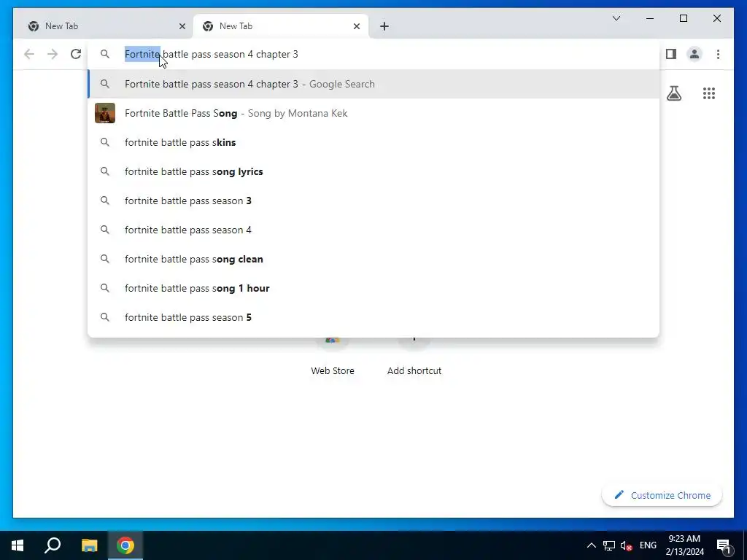Open File Explorer from taskbar
This screenshot has height=560, width=747.
(x=89, y=545)
